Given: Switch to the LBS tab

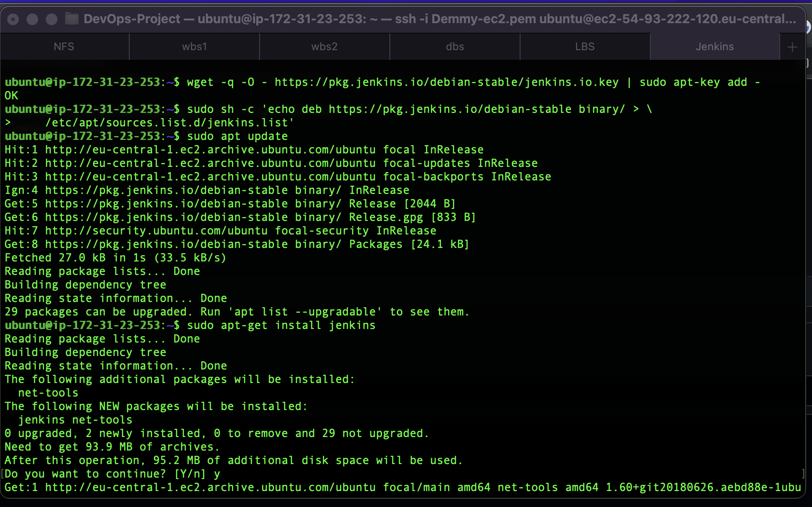Looking at the screenshot, I should coord(584,46).
